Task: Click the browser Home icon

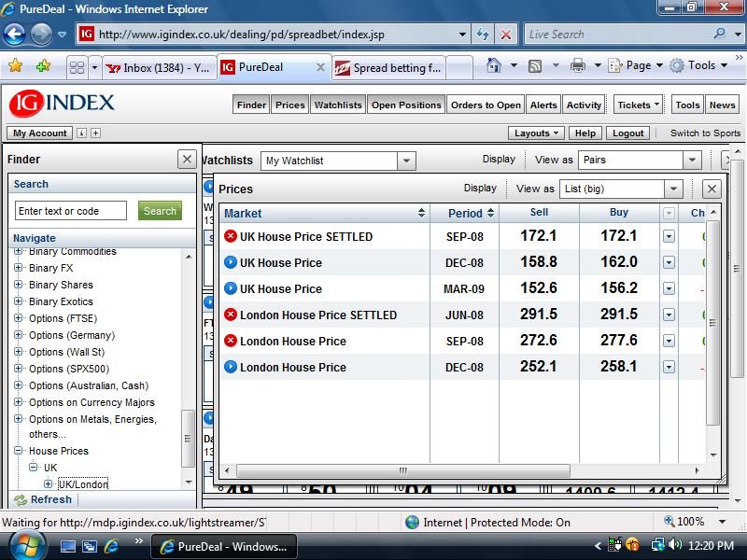Action: (x=494, y=65)
